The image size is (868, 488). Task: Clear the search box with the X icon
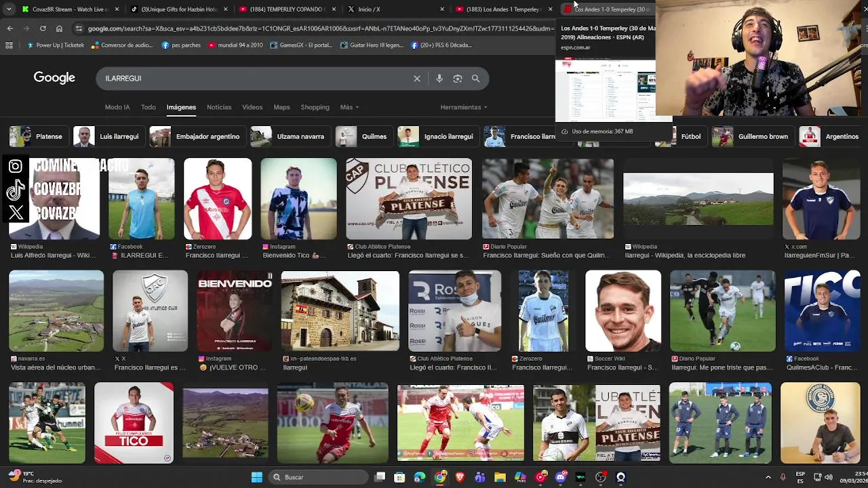coord(417,79)
